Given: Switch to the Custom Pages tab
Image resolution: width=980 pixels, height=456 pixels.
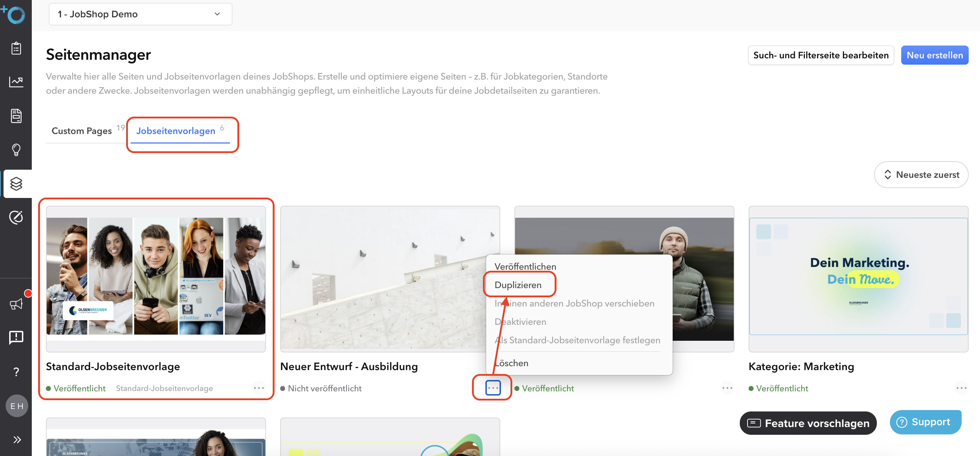Looking at the screenshot, I should pos(82,131).
